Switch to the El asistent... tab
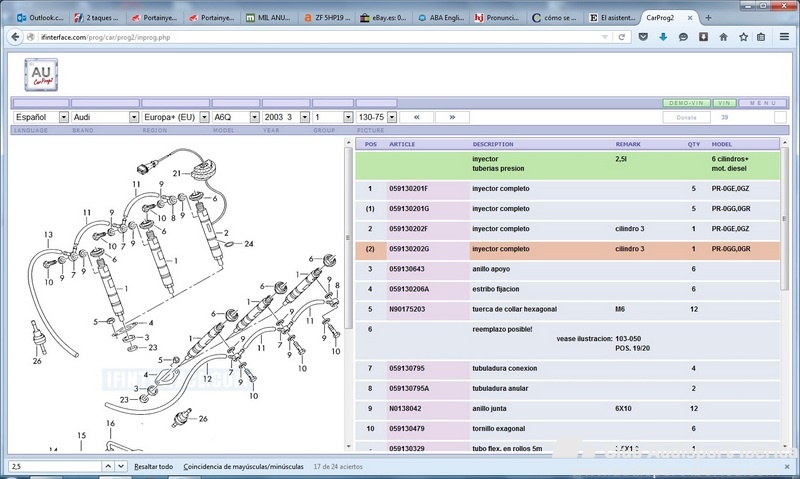The image size is (800, 479). (x=613, y=17)
